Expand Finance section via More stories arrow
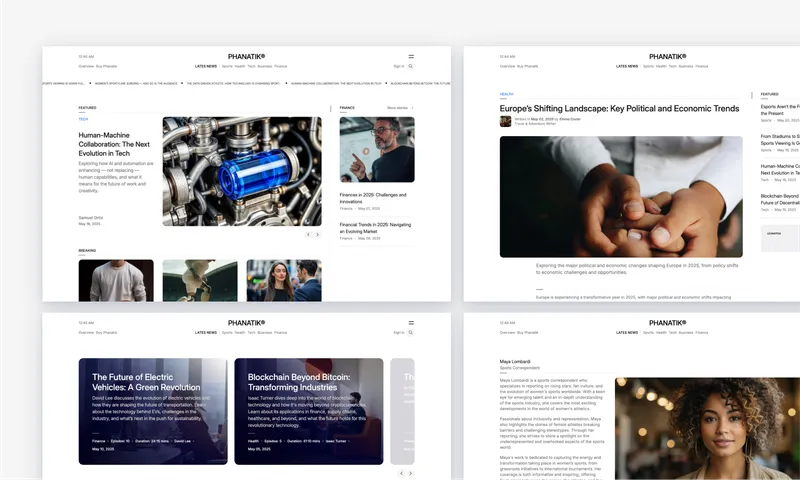800x480 pixels. pyautogui.click(x=412, y=107)
